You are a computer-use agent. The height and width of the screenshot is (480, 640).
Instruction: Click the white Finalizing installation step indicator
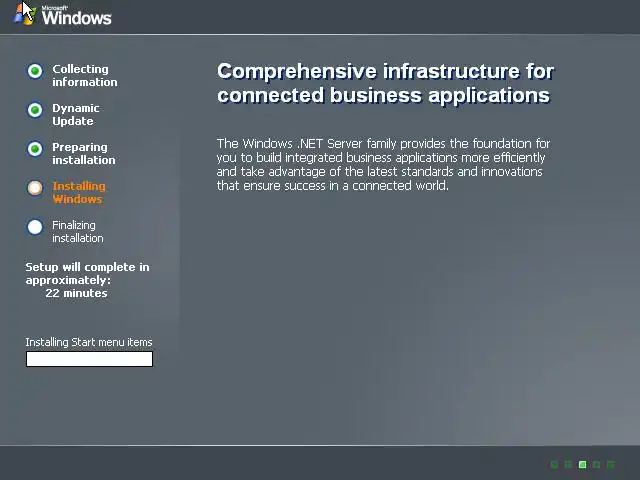[x=35, y=227]
